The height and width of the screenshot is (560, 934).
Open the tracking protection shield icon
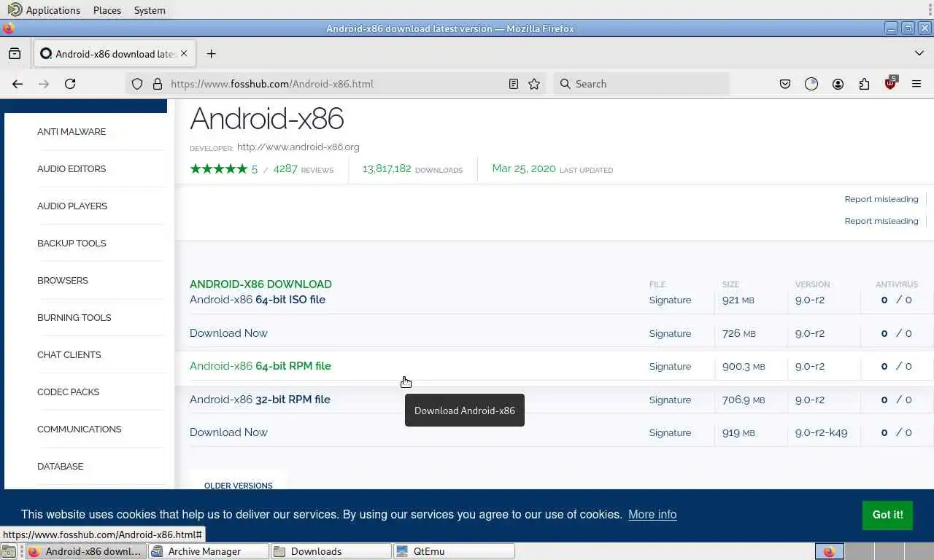(x=137, y=84)
